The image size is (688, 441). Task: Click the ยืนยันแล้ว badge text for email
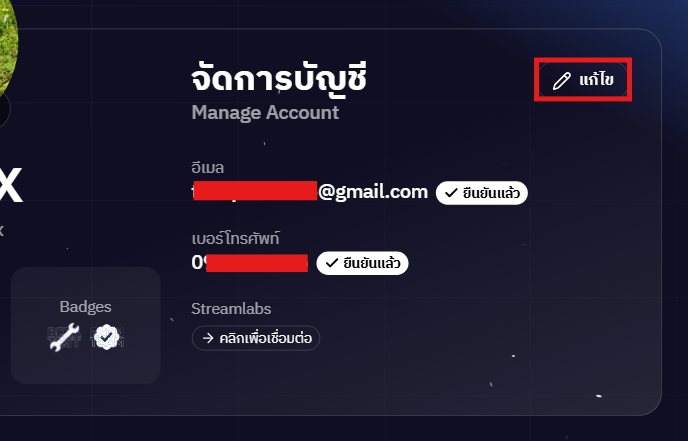(491, 193)
